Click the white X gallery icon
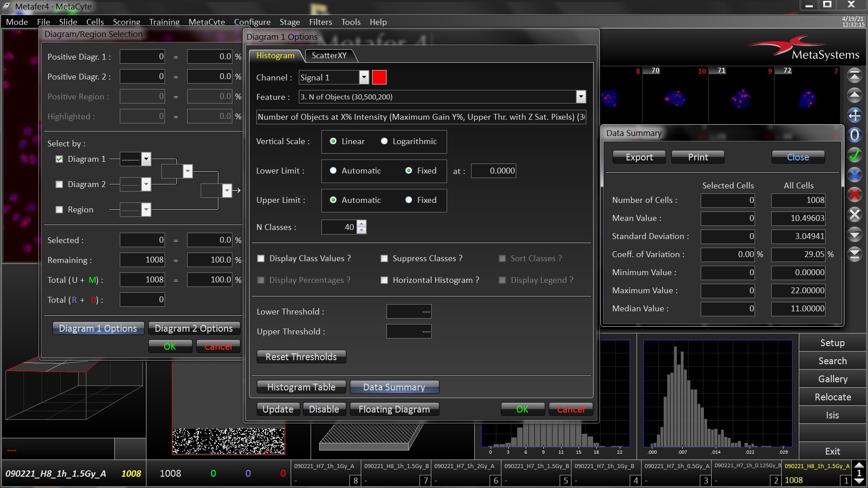Image resolution: width=868 pixels, height=488 pixels. [854, 215]
